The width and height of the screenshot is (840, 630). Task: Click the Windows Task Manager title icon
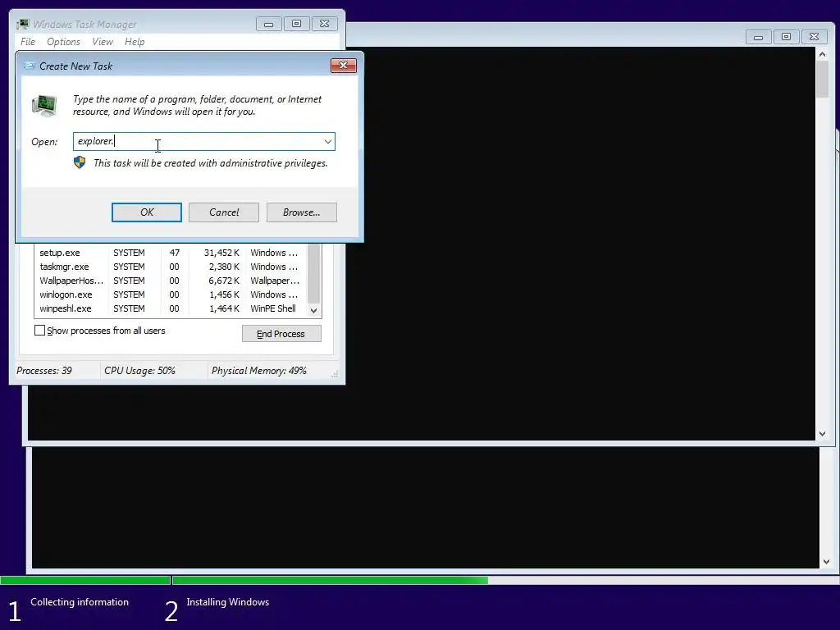point(22,24)
